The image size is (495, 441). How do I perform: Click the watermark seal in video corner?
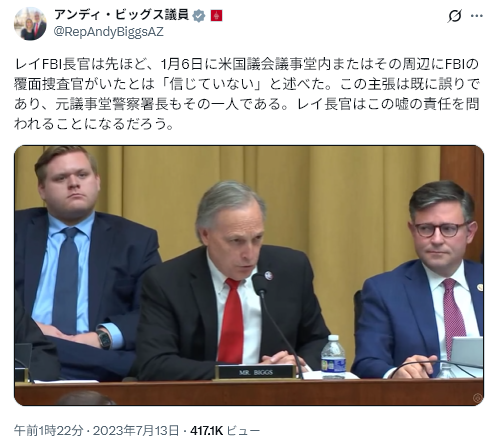(477, 397)
